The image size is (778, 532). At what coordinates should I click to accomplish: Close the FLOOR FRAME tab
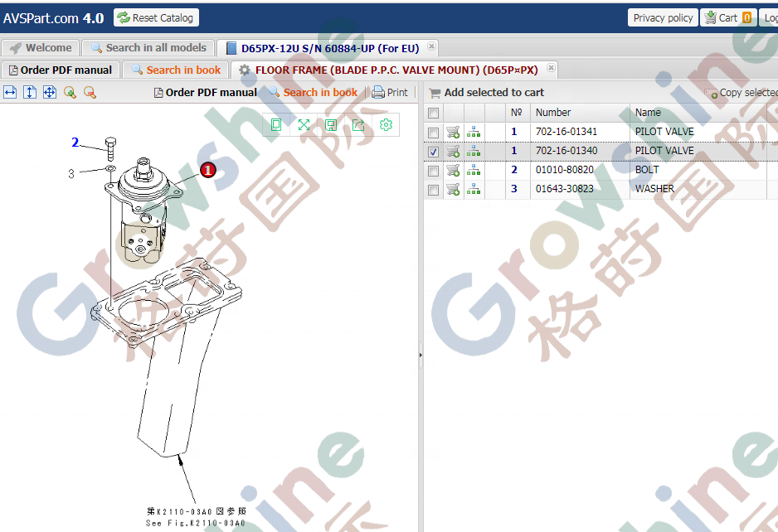[x=551, y=67]
